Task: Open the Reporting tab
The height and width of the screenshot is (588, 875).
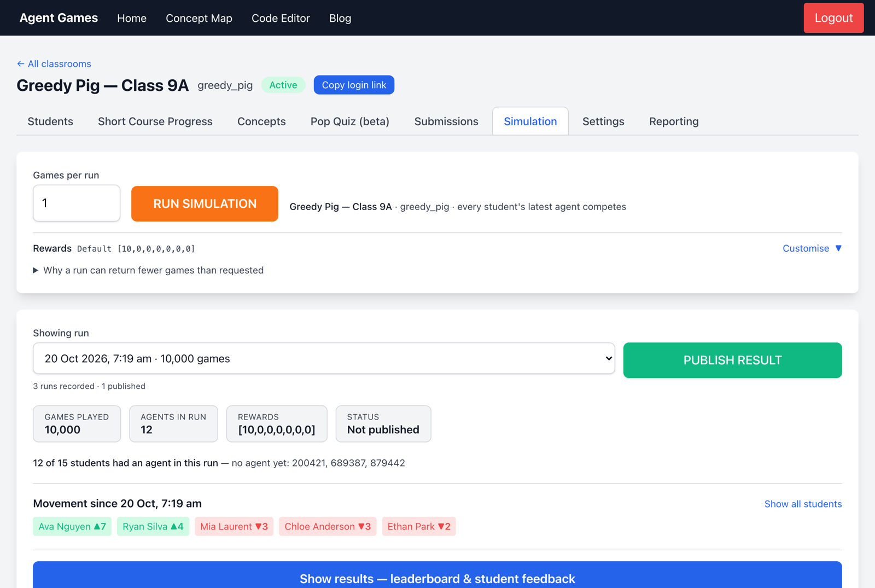Action: tap(674, 121)
